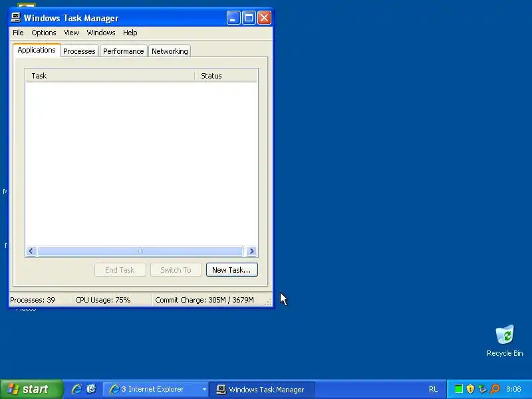Click the second Quick Launch icon

tap(91, 389)
